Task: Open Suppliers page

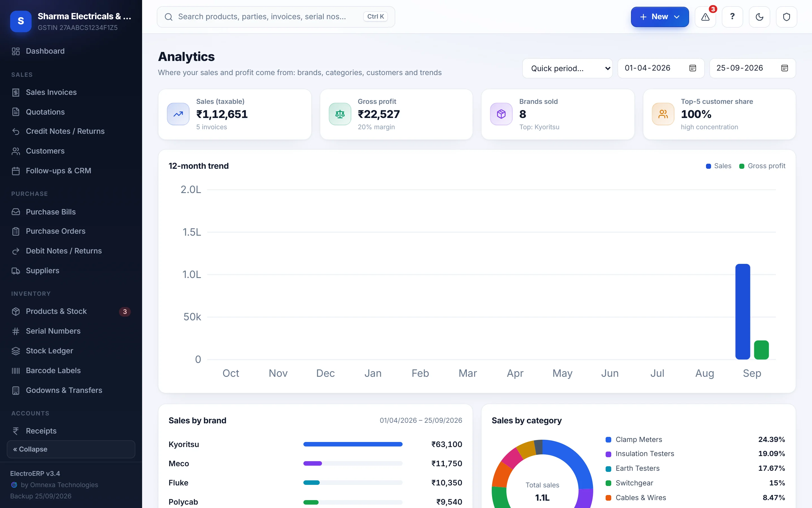Action: (71, 271)
